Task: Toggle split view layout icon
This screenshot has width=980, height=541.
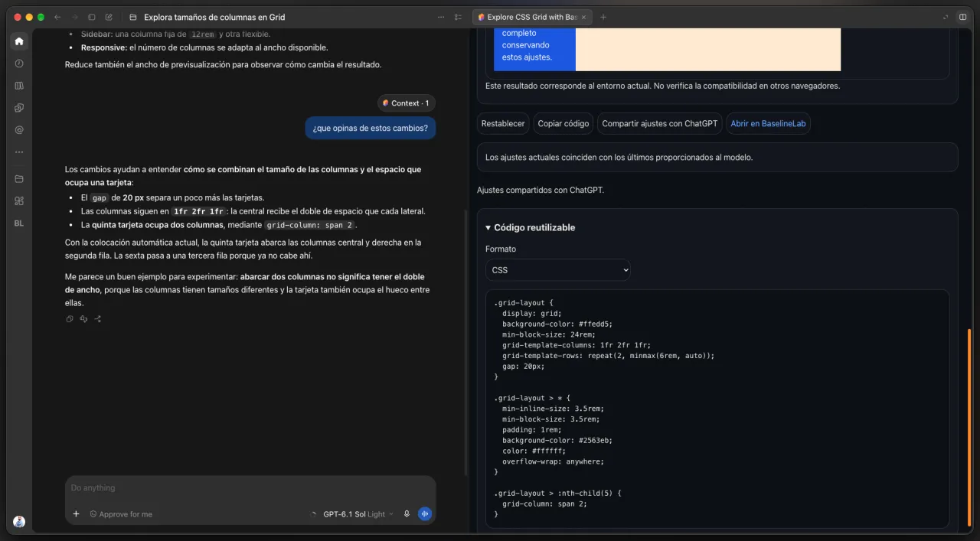Action: (963, 17)
